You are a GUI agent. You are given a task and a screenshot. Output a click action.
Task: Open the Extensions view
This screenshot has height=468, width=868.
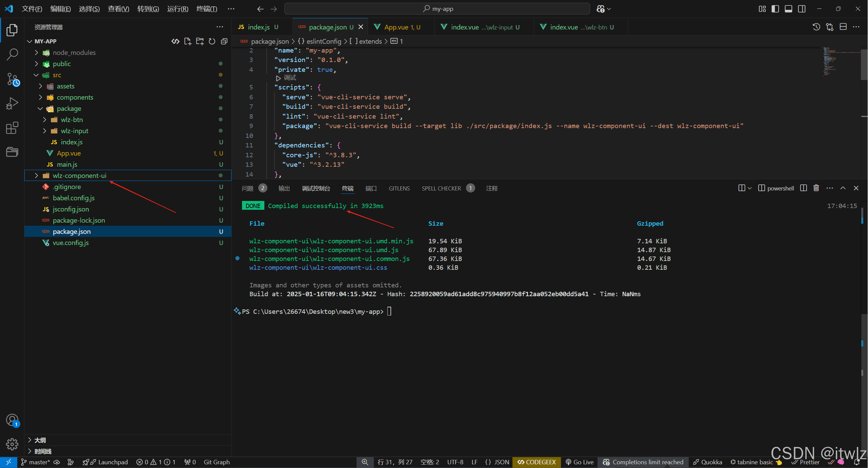pyautogui.click(x=12, y=128)
